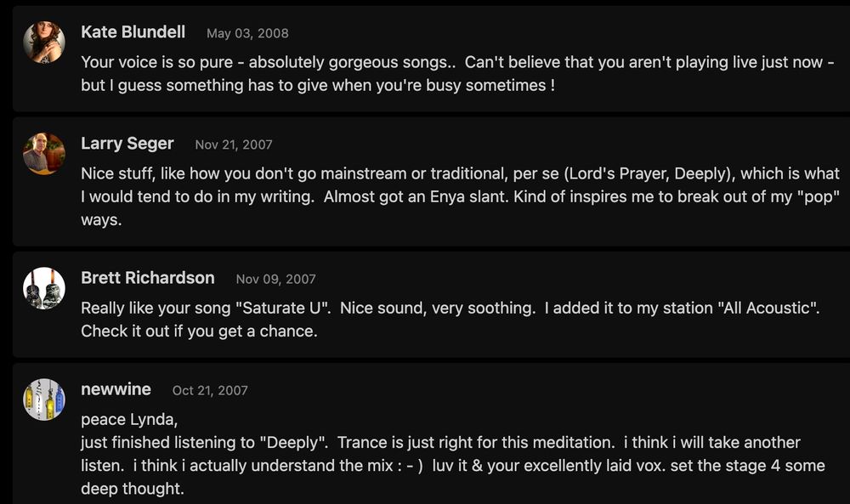Image resolution: width=850 pixels, height=504 pixels.
Task: Open Larry Seger's name link
Action: pyautogui.click(x=127, y=144)
